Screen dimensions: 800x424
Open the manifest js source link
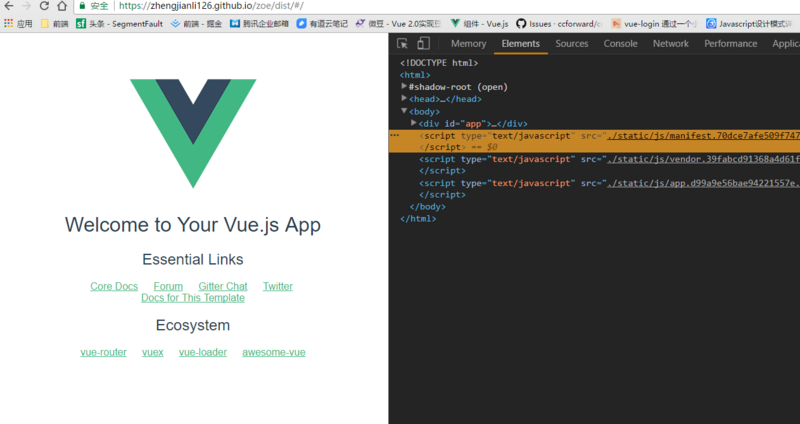(x=703, y=136)
